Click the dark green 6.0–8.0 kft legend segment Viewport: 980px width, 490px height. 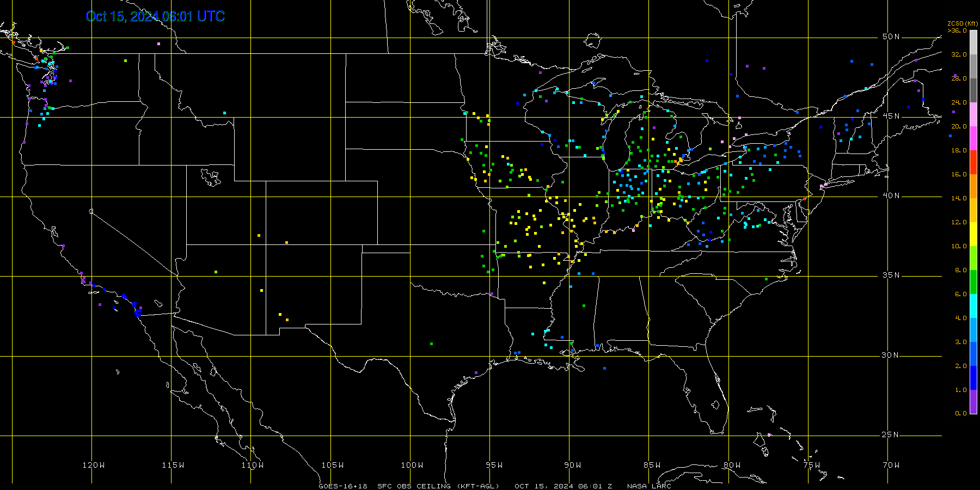click(973, 282)
